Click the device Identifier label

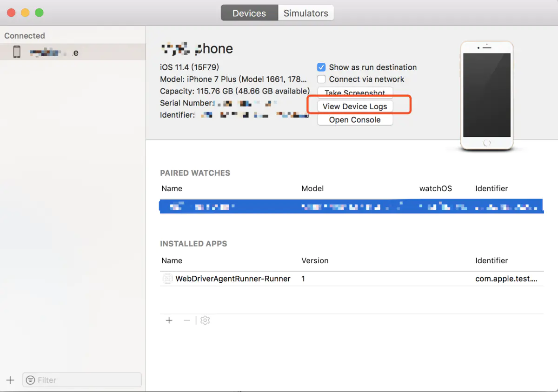pos(177,115)
